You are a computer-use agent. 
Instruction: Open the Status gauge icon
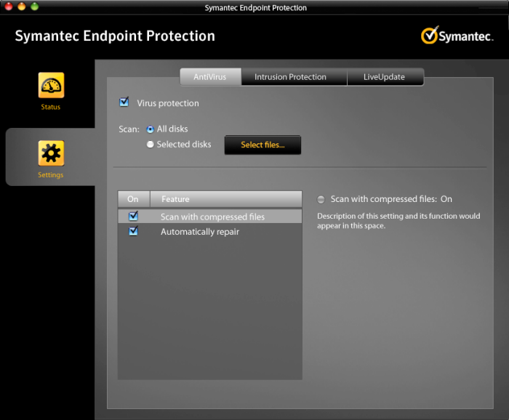(51, 85)
